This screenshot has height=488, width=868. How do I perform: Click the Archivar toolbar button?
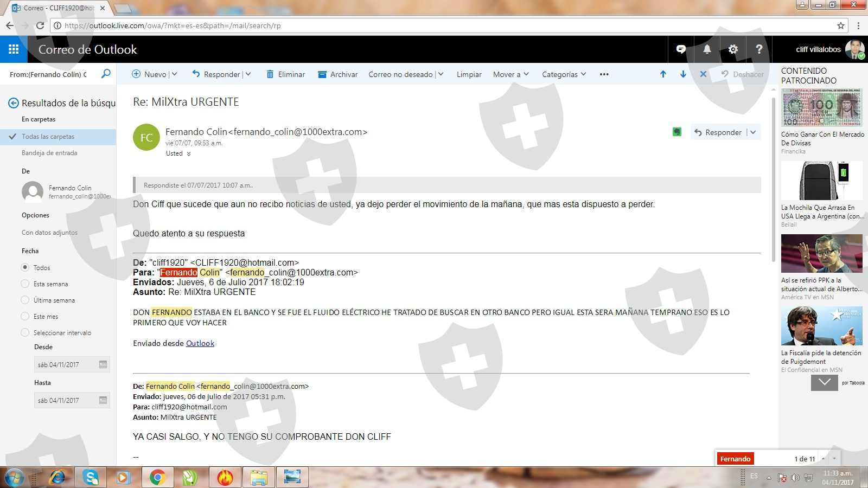337,74
